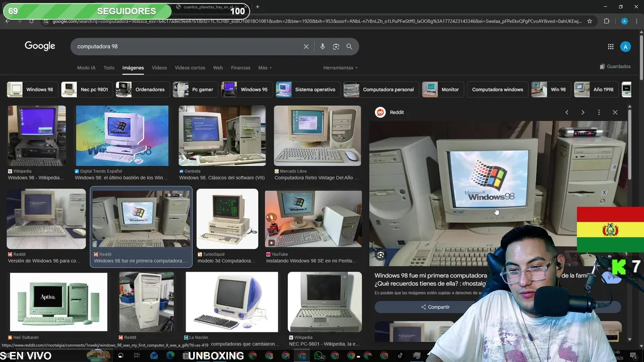This screenshot has width=644, height=362.
Task: Show previous image in the preview panel
Action: click(567, 112)
